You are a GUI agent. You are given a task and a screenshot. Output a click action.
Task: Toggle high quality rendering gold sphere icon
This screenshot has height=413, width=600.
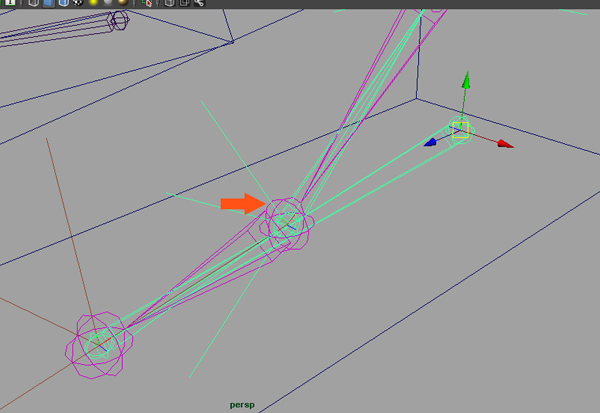pyautogui.click(x=123, y=3)
